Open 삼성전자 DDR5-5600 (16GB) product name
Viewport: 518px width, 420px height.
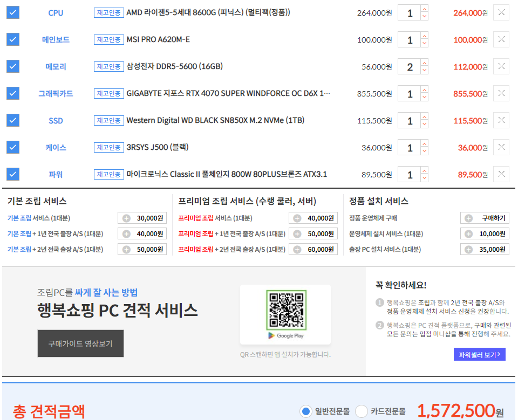pyautogui.click(x=174, y=66)
